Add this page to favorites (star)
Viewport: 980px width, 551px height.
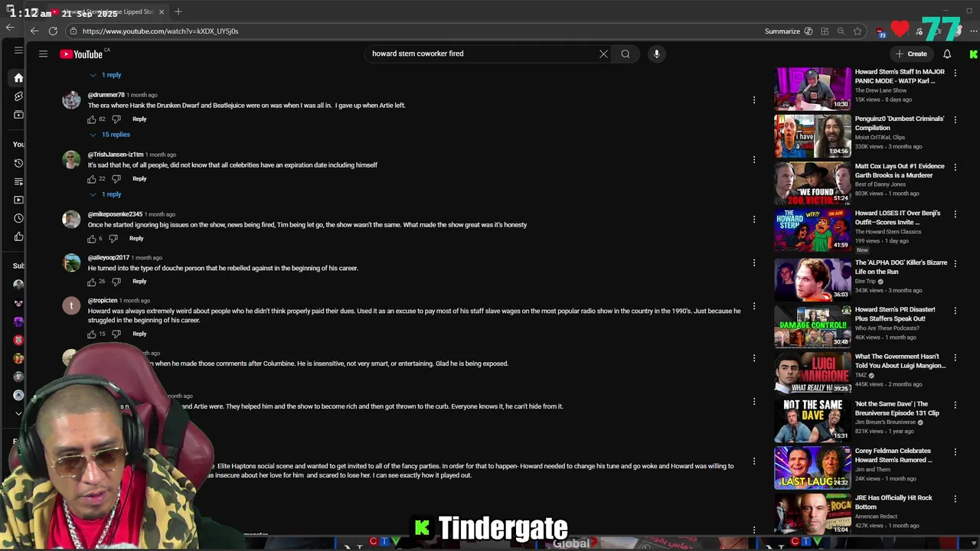pyautogui.click(x=857, y=31)
